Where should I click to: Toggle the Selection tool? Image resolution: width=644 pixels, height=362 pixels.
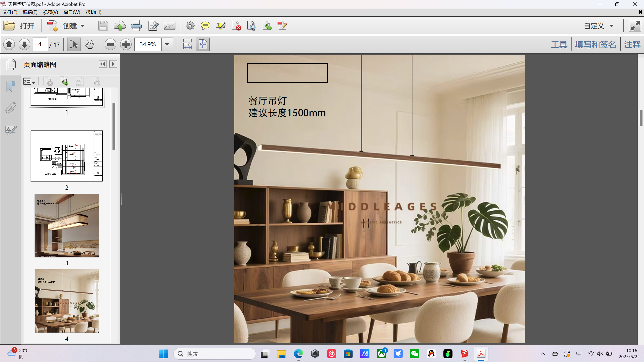tap(74, 44)
